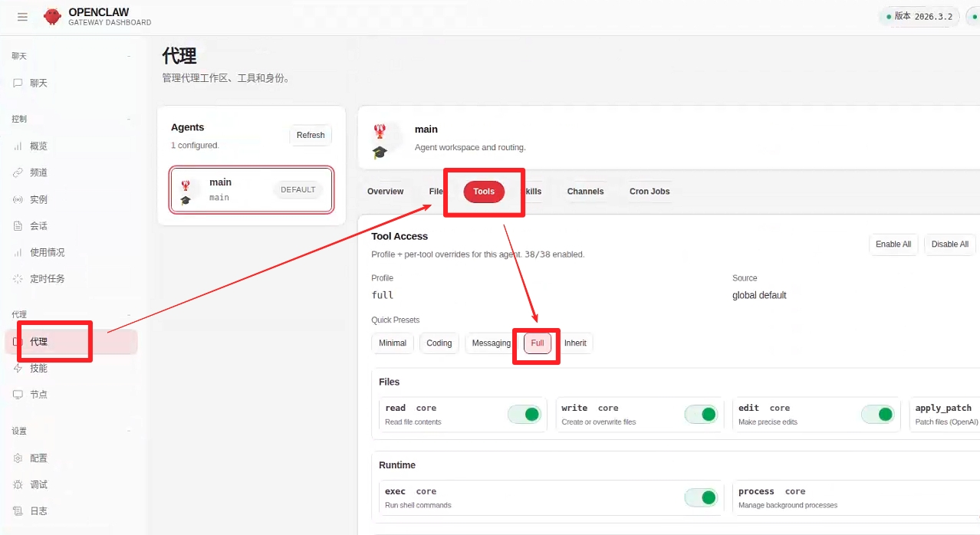
Task: Click the Disable All button
Action: coord(950,244)
